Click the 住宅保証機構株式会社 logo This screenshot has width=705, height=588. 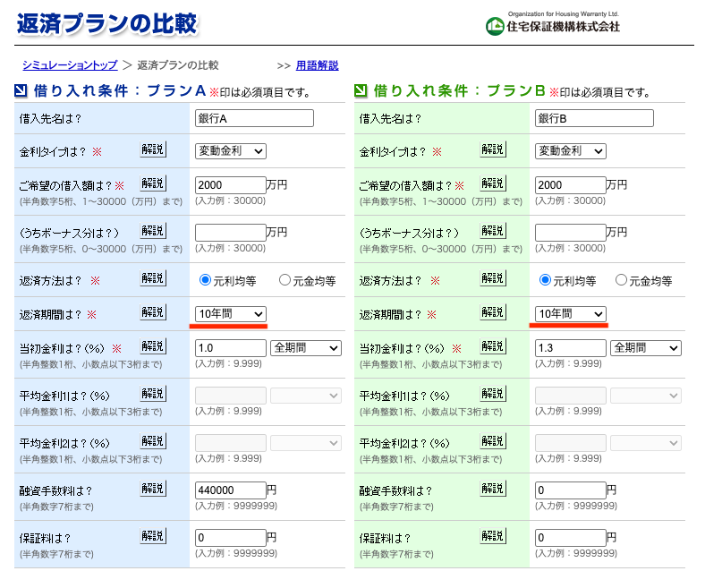pos(552,24)
